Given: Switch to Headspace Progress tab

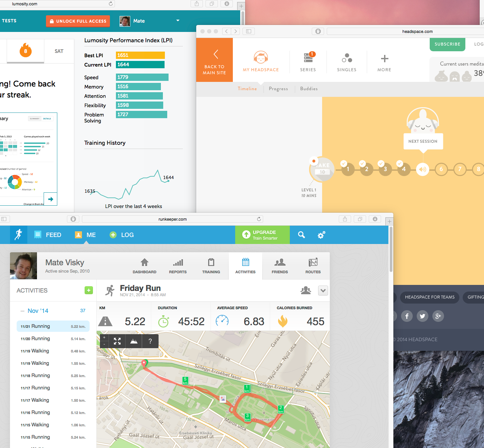Looking at the screenshot, I should tap(278, 89).
